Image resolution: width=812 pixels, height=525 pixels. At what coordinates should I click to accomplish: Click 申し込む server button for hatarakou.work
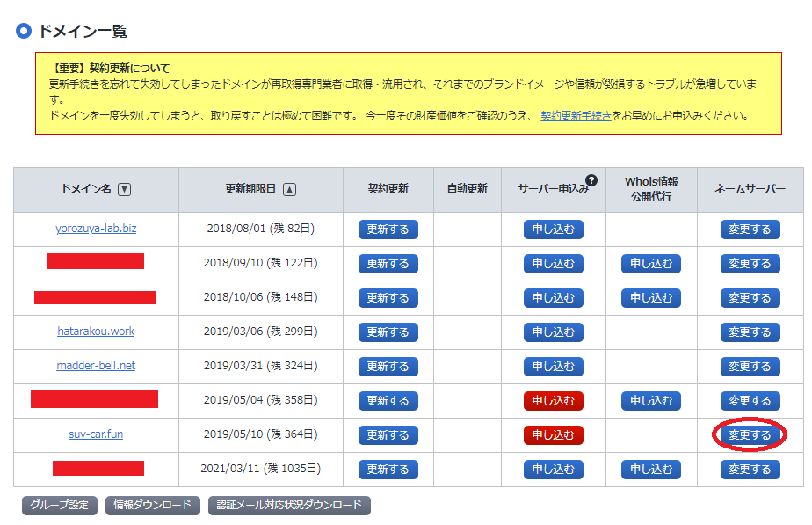click(x=553, y=332)
